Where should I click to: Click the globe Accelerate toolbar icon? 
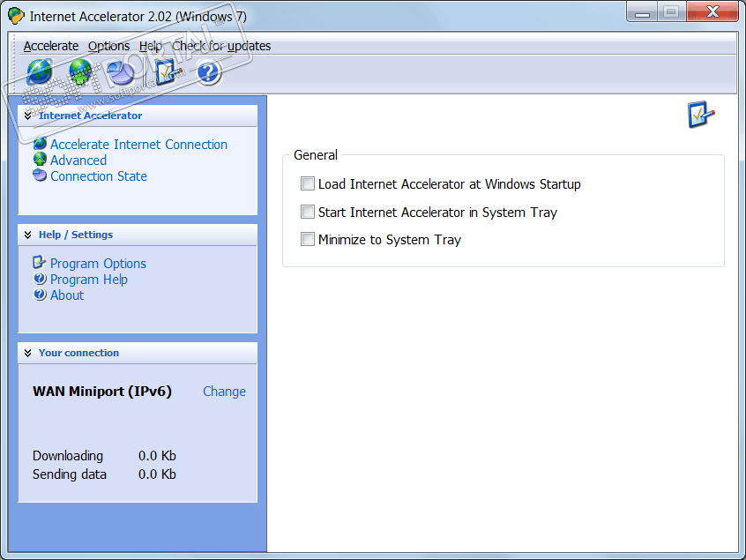coord(40,72)
